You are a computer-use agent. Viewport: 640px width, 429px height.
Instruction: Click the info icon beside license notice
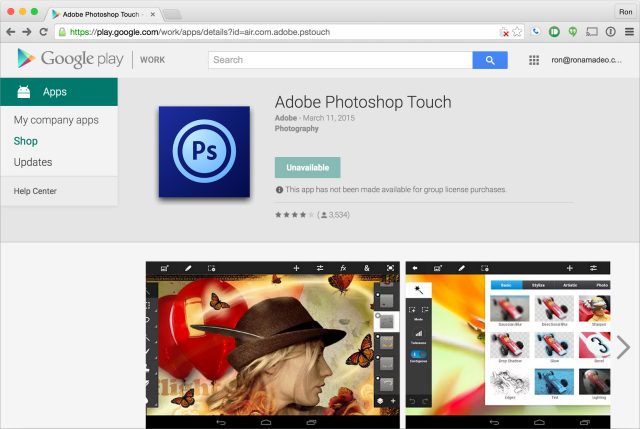click(279, 190)
